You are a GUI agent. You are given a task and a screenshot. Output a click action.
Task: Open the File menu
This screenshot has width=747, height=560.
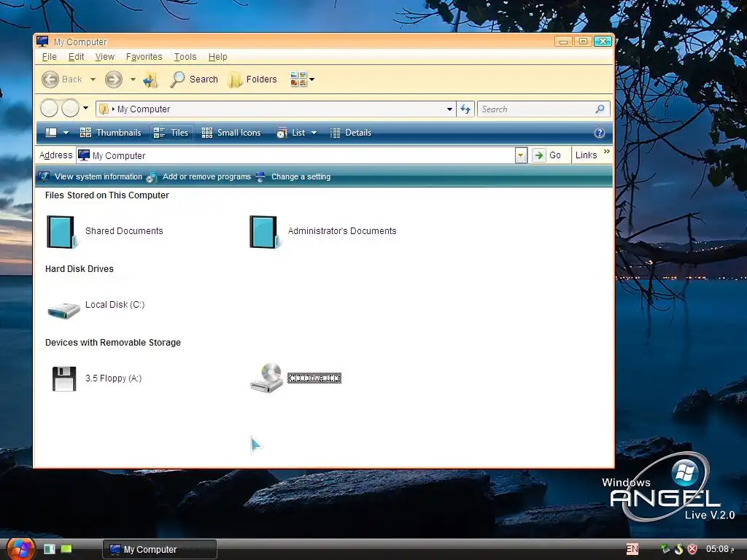pyautogui.click(x=49, y=57)
